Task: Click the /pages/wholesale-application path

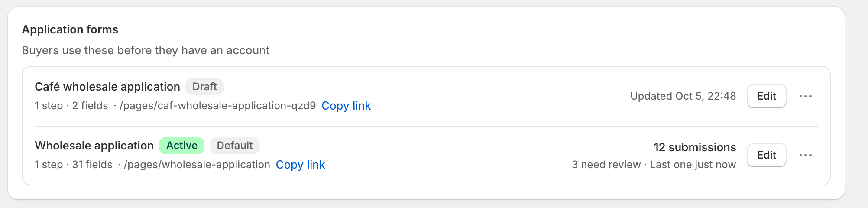Action: click(197, 165)
